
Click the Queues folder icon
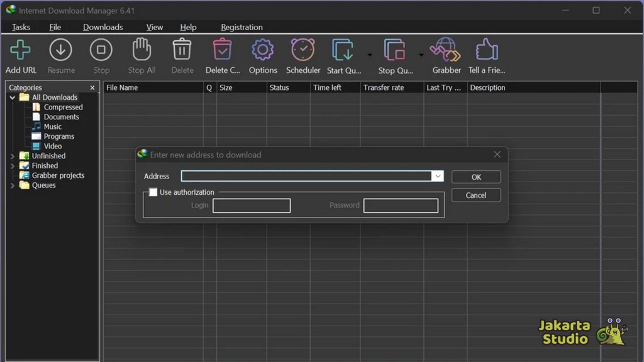(x=25, y=185)
